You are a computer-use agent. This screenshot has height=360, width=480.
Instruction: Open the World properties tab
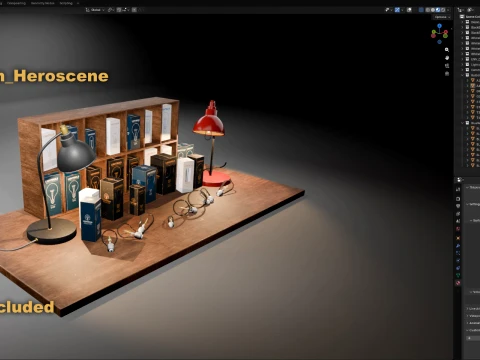coord(458,229)
